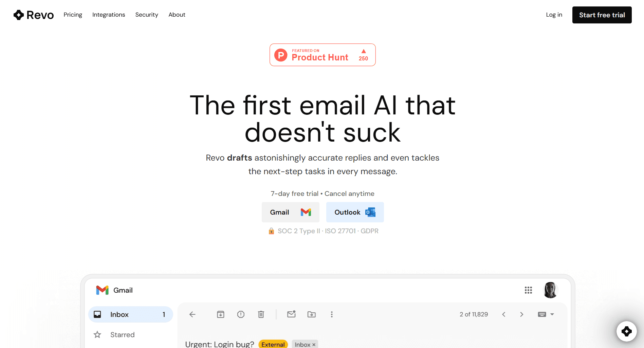Screen dimensions: 644x348
Task: Click the Start free trial button
Action: click(x=602, y=15)
